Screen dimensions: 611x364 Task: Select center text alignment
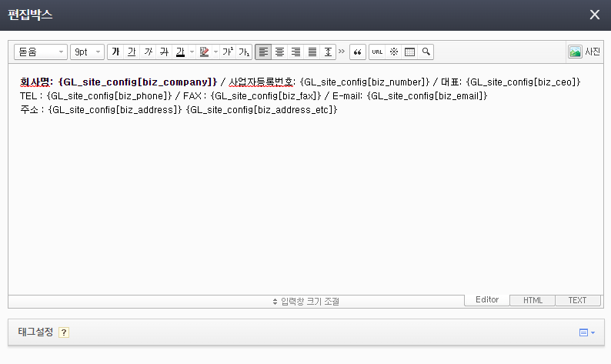279,52
